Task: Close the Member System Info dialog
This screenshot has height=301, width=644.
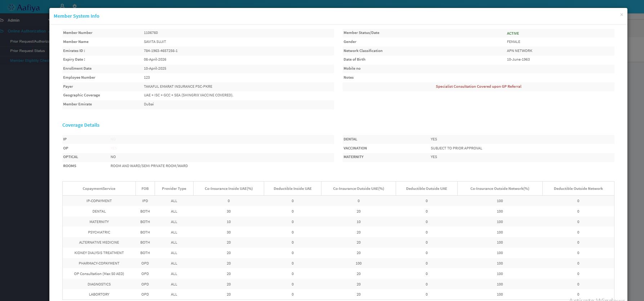Action: pyautogui.click(x=621, y=15)
